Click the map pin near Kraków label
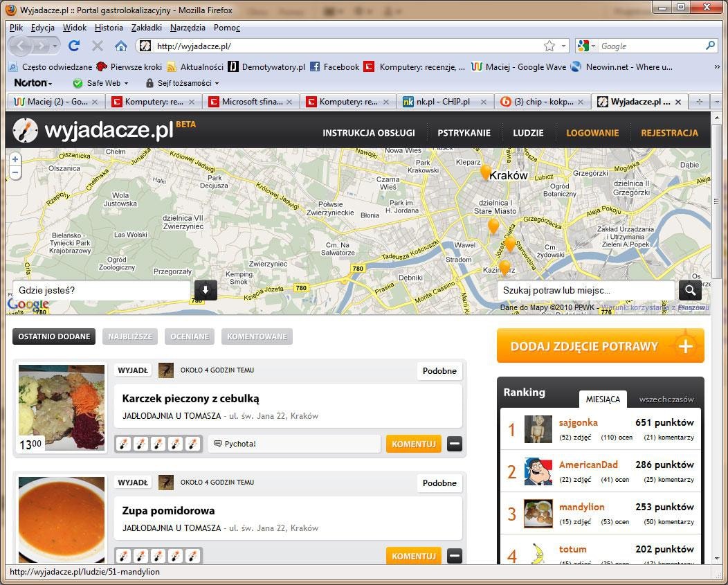The width and height of the screenshot is (728, 585). [x=485, y=172]
